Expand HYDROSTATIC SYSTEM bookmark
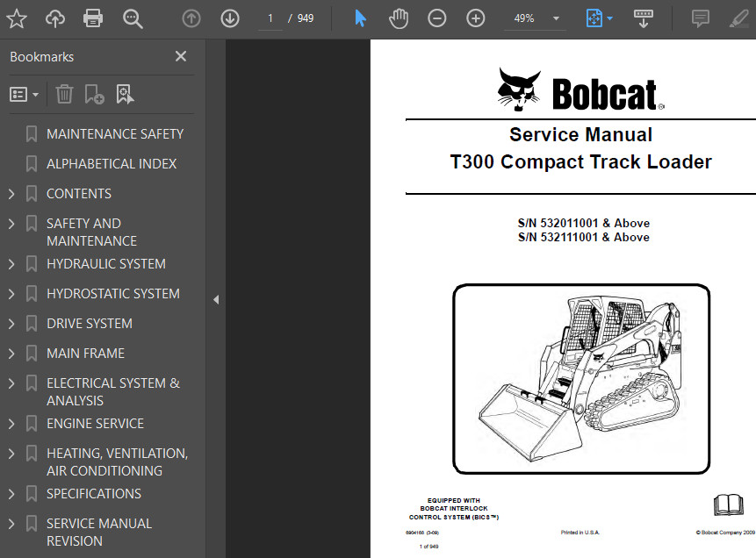756x558 pixels. tap(11, 294)
